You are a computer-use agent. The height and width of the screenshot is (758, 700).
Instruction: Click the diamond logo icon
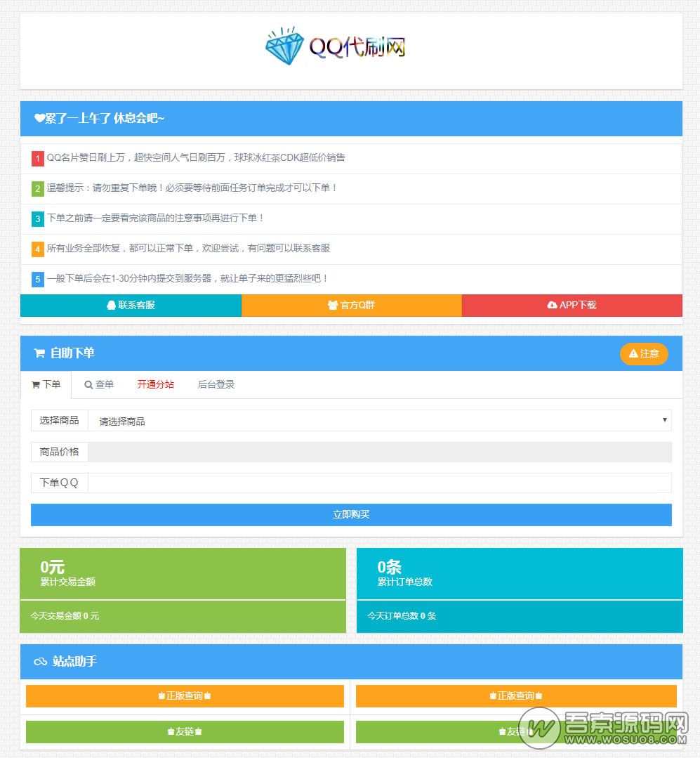click(284, 47)
